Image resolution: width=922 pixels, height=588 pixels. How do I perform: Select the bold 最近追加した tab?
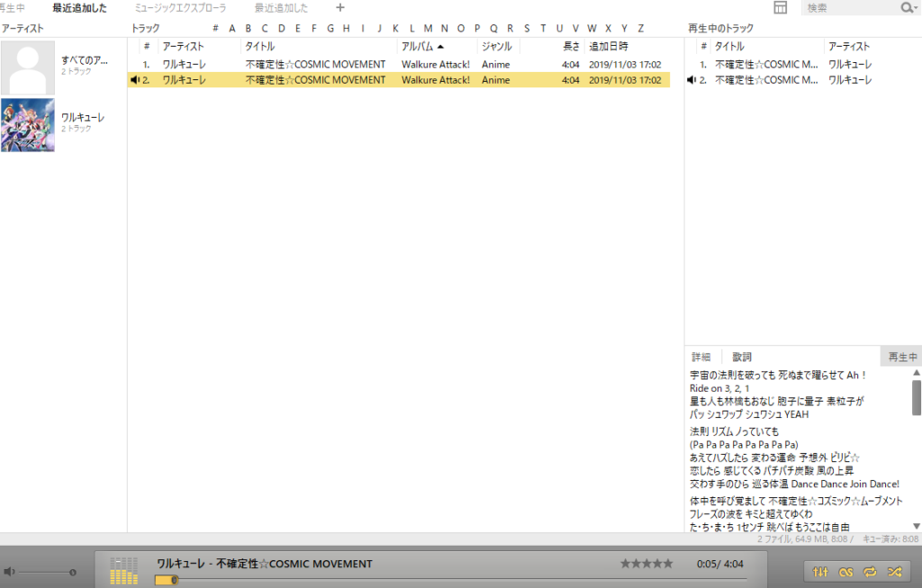79,7
